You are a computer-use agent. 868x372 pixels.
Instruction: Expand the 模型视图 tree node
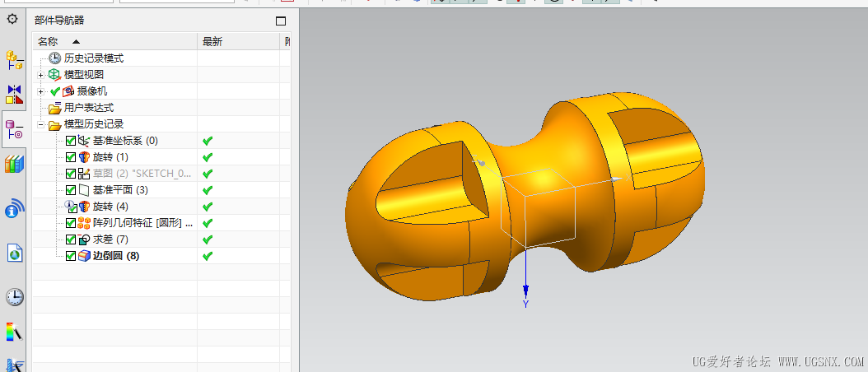coord(40,75)
